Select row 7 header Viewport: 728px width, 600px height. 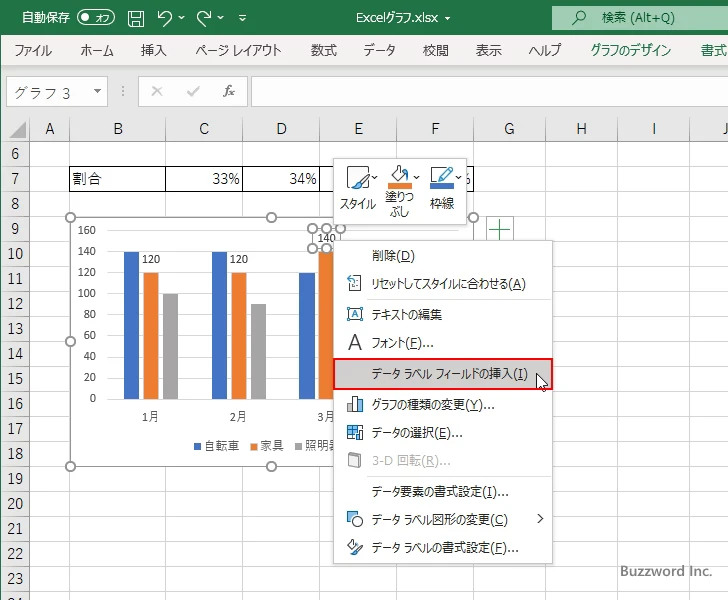[15, 179]
